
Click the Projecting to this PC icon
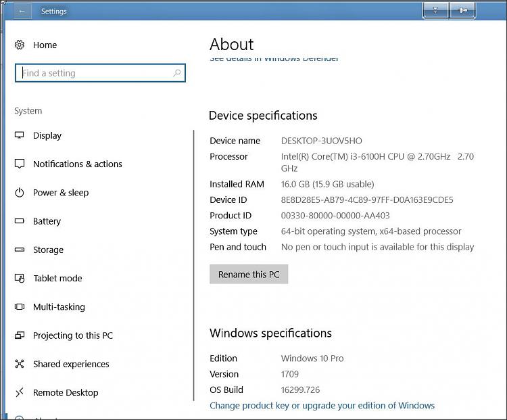(x=20, y=335)
